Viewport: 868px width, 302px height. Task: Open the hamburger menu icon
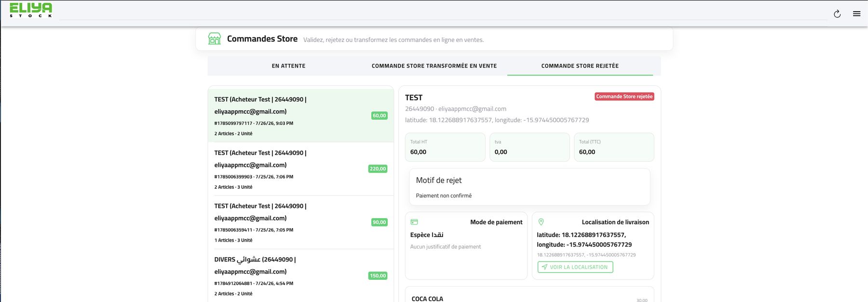[x=856, y=14]
